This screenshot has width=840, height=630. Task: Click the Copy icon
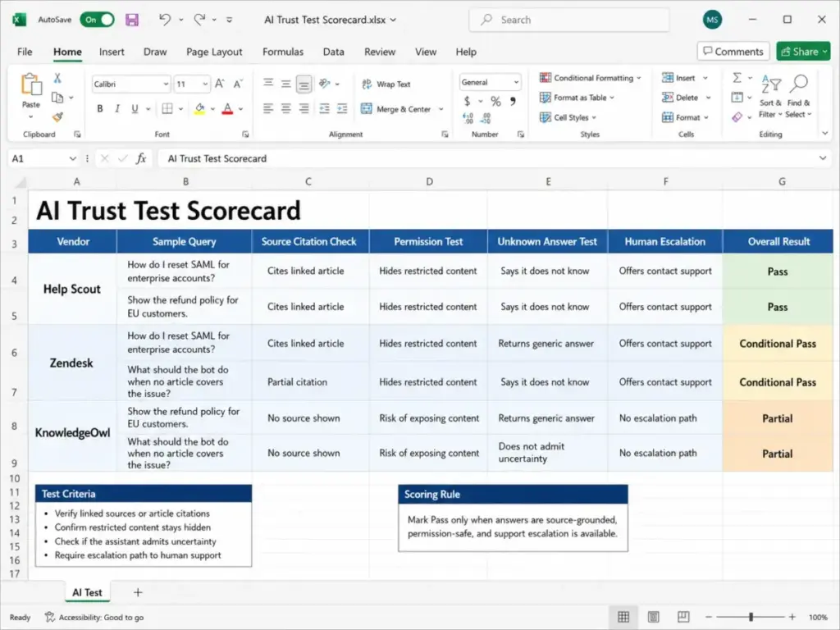point(57,98)
